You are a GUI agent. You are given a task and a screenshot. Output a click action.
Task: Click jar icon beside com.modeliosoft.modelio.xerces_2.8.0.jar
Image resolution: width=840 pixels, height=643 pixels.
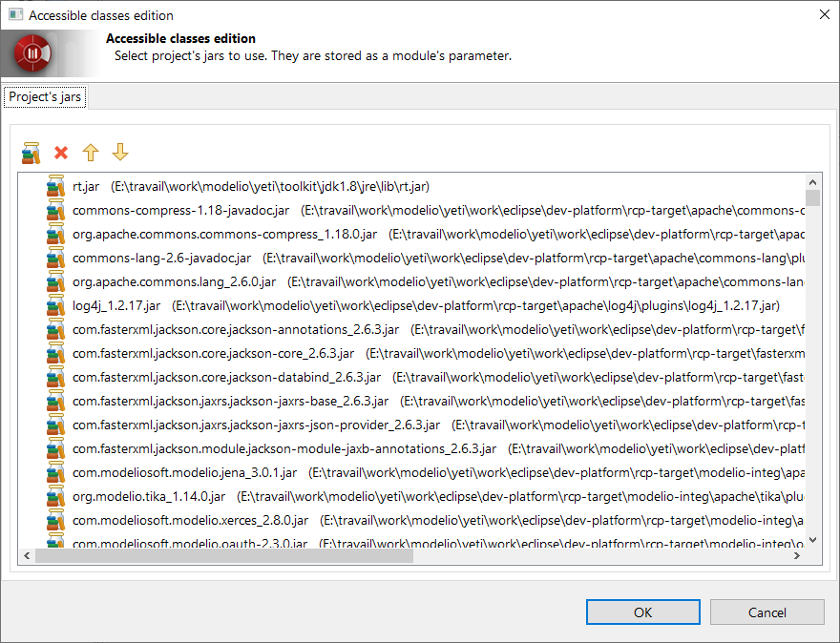(x=55, y=520)
